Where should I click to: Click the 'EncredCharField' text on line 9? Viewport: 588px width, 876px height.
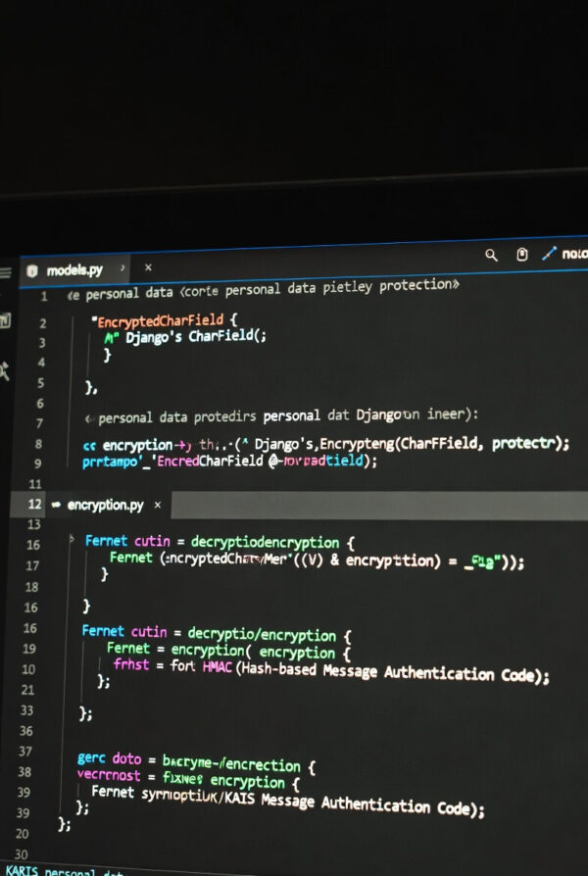[210, 461]
